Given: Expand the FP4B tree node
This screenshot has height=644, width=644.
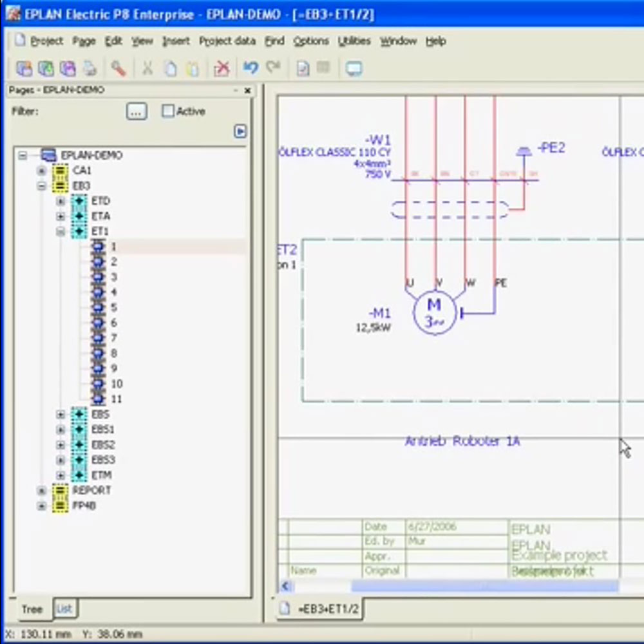Looking at the screenshot, I should (x=41, y=506).
